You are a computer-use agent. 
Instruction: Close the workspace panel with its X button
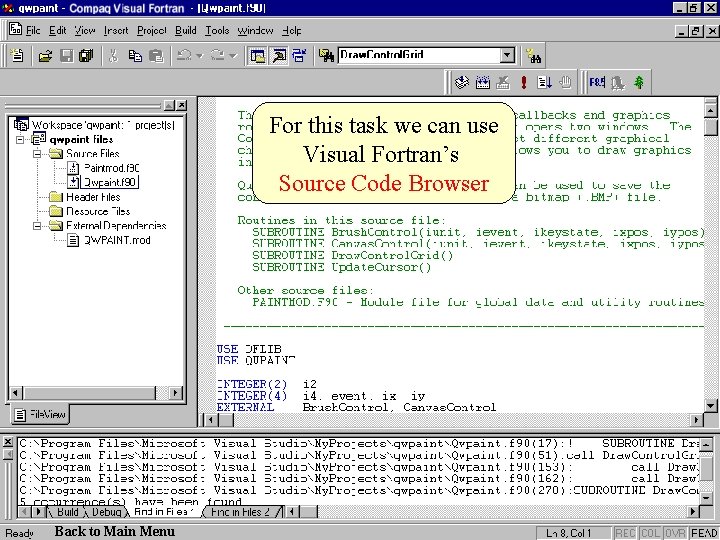182,105
